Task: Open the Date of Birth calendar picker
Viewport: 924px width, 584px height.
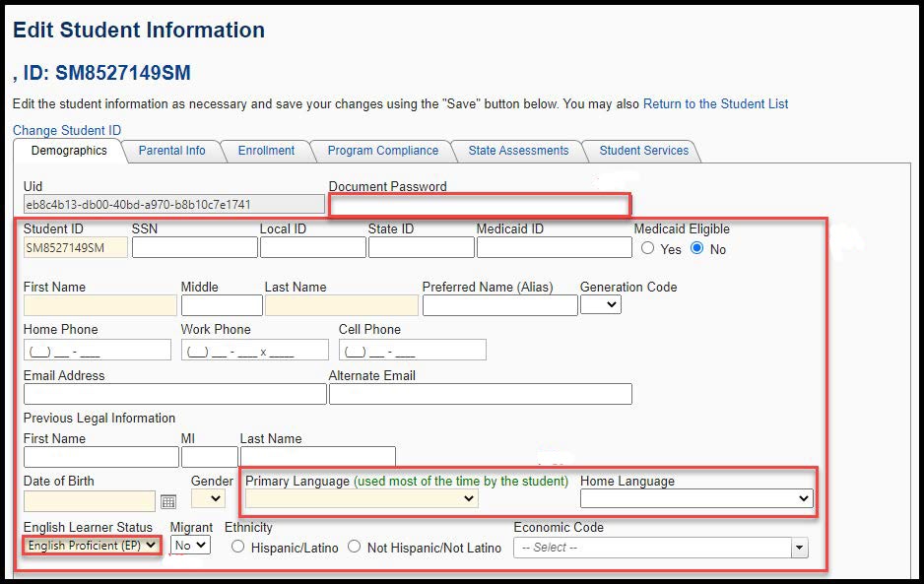Action: point(168,501)
